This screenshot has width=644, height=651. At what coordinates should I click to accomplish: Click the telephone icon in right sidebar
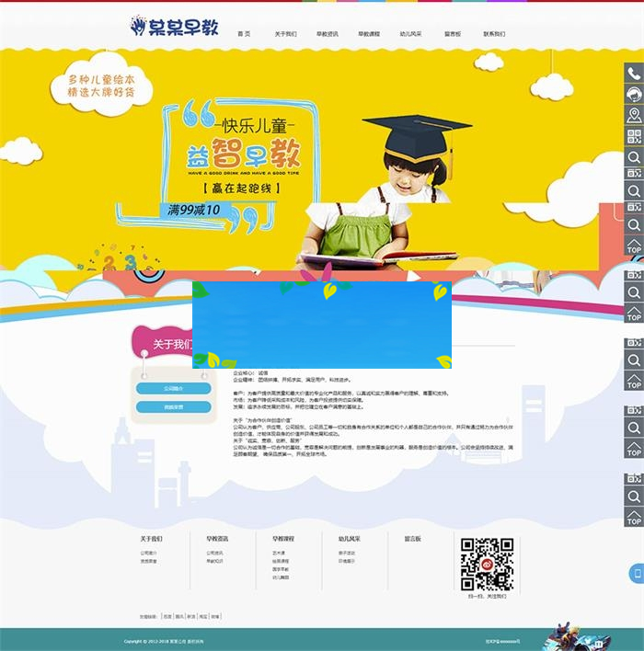(633, 74)
